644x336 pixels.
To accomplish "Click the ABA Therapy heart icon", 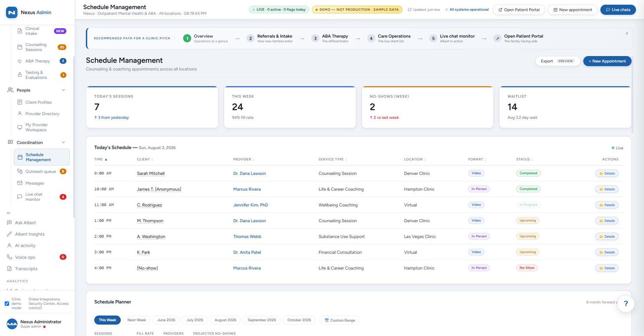I will click(20, 61).
